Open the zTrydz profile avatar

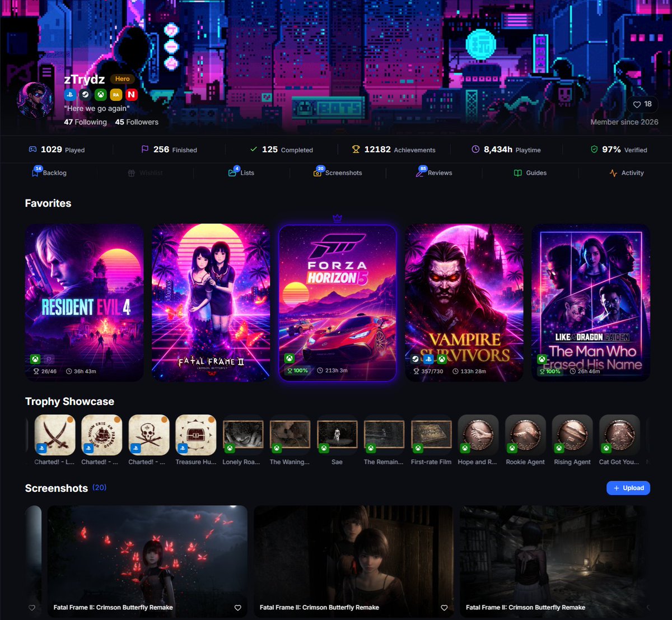point(36,101)
